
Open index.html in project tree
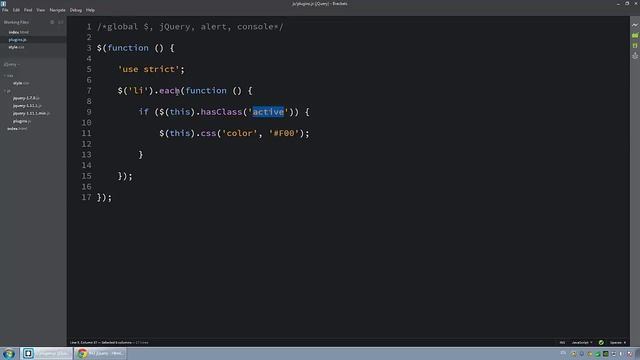17,129
